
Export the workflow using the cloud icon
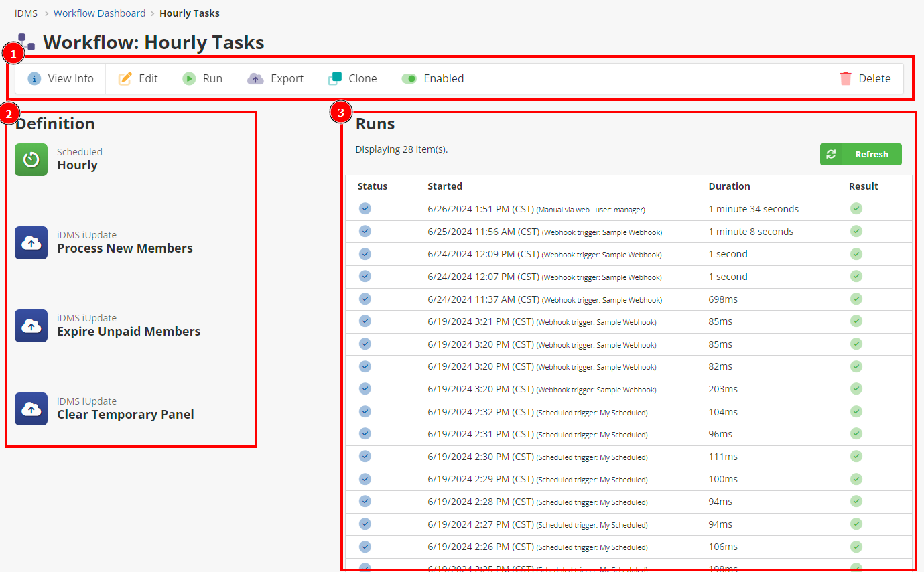pos(255,78)
